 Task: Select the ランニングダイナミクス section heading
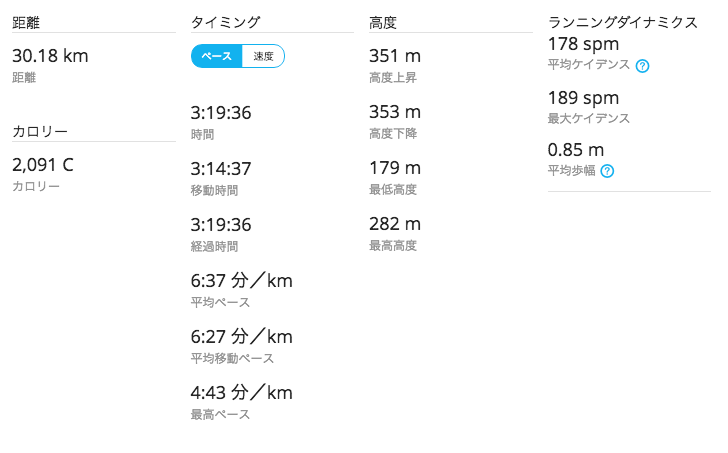click(x=623, y=22)
